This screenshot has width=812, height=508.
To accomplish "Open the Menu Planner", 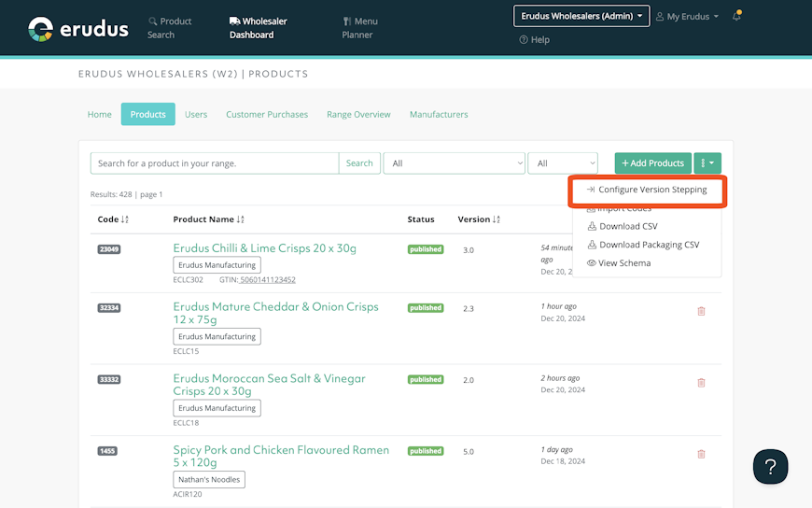I will pos(359,28).
